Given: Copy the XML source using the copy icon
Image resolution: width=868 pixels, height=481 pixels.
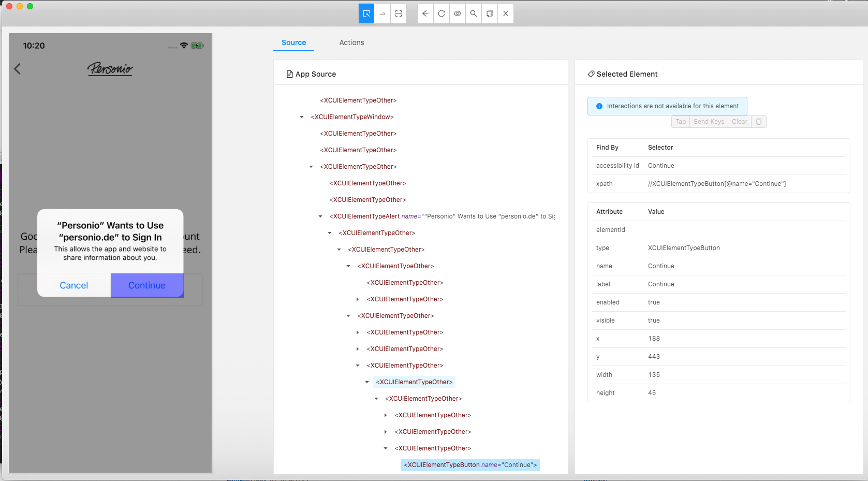Looking at the screenshot, I should click(x=489, y=13).
